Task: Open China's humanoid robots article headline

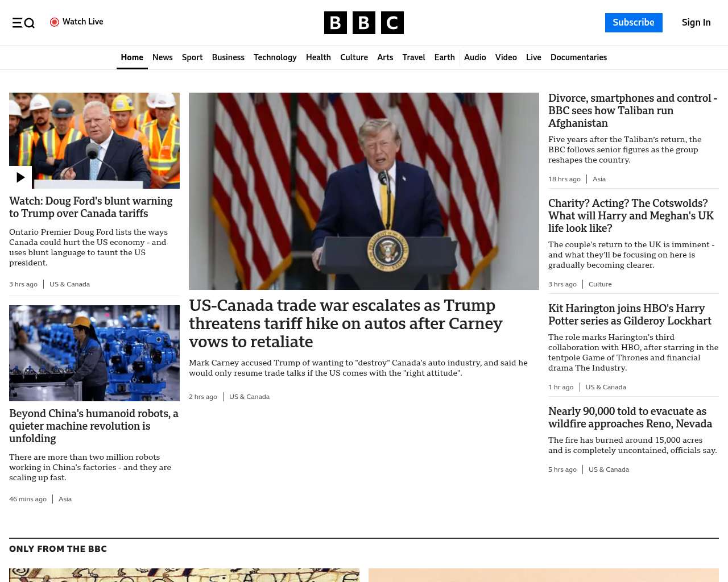Action: [94, 426]
